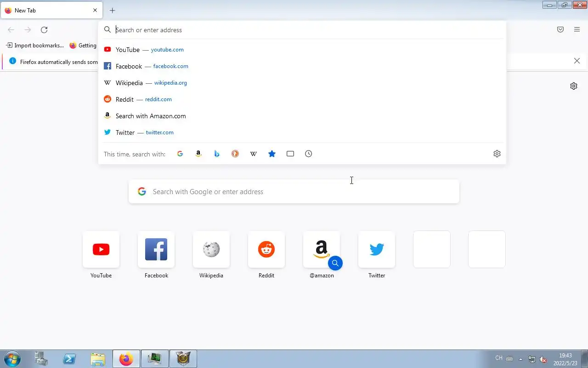Open search settings gear in dropdown
The height and width of the screenshot is (368, 588).
pyautogui.click(x=497, y=154)
